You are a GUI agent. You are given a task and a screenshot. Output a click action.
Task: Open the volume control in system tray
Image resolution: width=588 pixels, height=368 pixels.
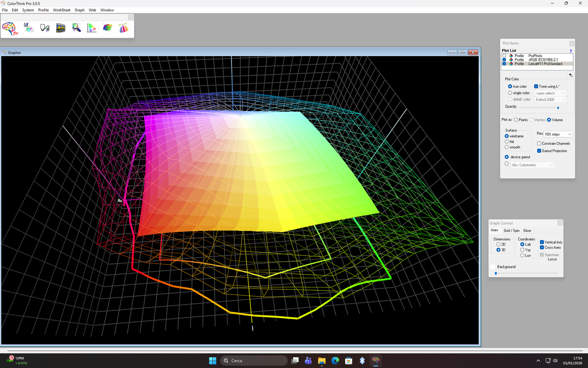pos(555,361)
